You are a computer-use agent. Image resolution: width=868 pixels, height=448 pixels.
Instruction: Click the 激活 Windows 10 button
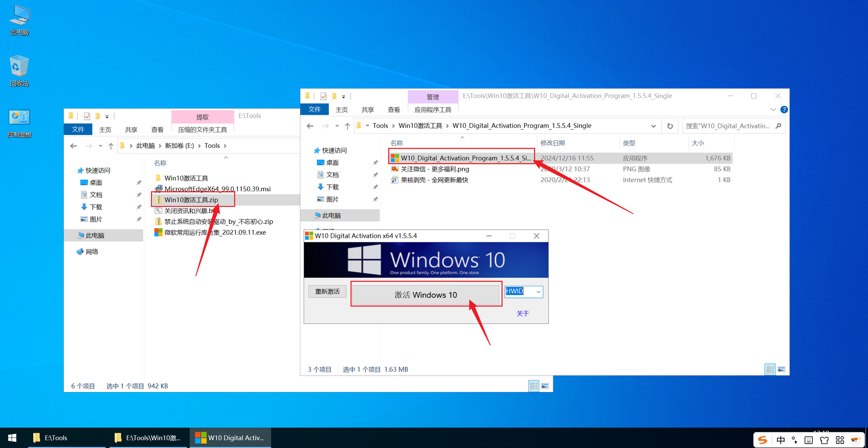coord(425,295)
